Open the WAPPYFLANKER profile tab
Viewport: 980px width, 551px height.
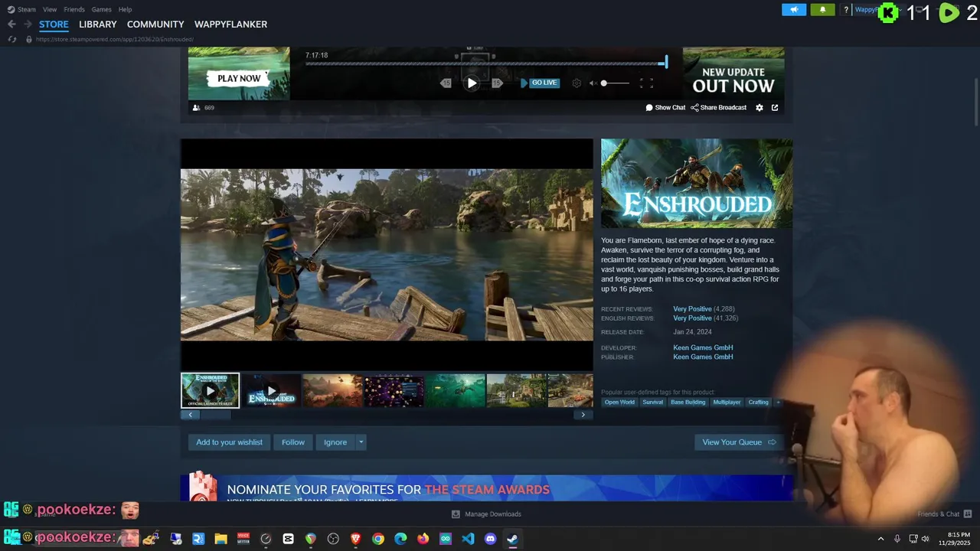tap(230, 24)
